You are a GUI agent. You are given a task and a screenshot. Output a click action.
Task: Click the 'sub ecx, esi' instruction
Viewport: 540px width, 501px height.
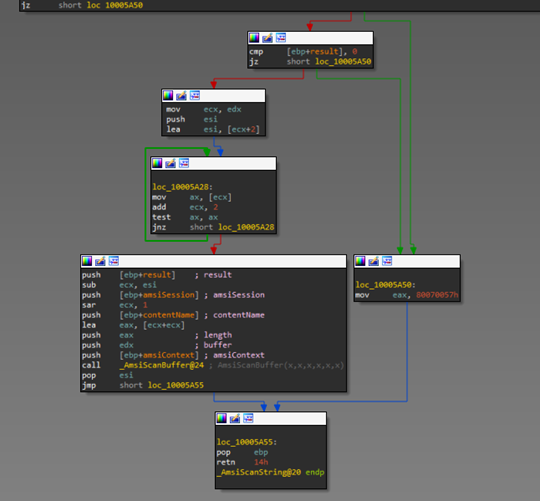119,285
